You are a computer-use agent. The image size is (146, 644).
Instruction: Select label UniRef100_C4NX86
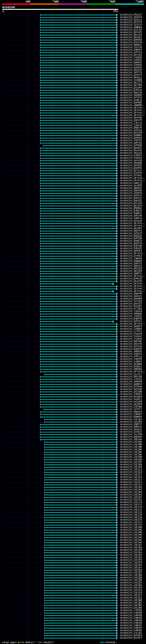pyautogui.click(x=131, y=630)
